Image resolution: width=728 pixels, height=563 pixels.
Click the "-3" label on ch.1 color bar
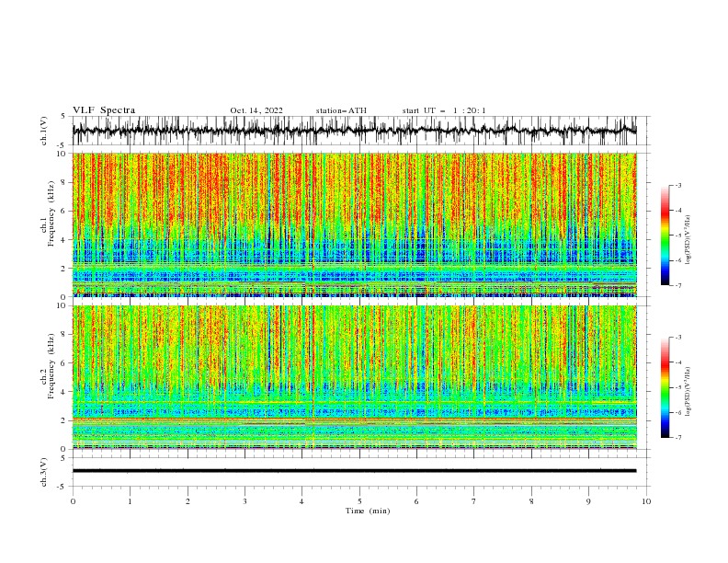click(x=678, y=185)
